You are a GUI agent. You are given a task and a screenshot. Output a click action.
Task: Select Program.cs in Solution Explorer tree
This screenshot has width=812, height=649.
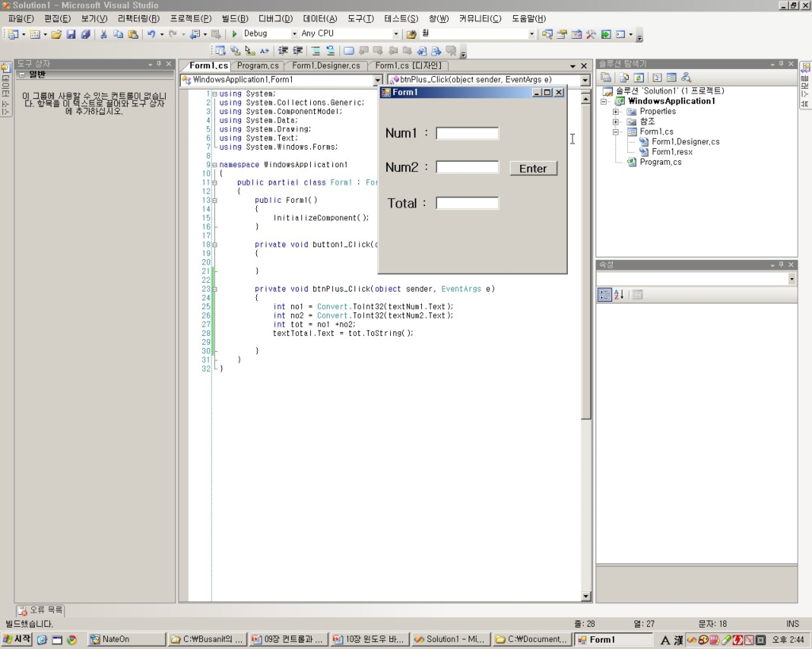click(x=661, y=162)
